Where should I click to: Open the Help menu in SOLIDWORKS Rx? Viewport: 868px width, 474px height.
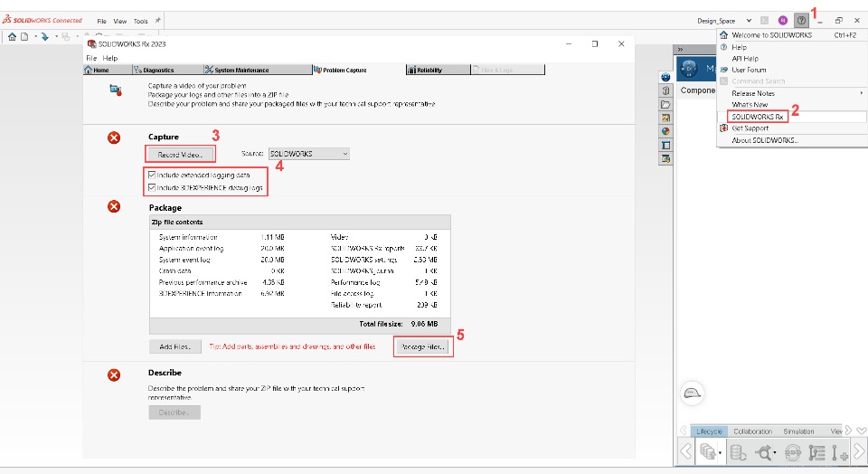[x=110, y=58]
